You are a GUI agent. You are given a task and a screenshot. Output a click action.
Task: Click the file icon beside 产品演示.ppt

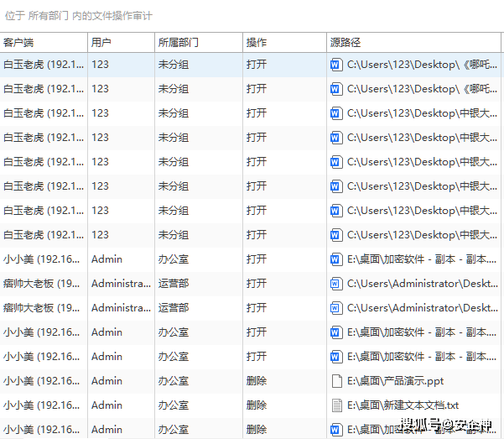coord(336,381)
